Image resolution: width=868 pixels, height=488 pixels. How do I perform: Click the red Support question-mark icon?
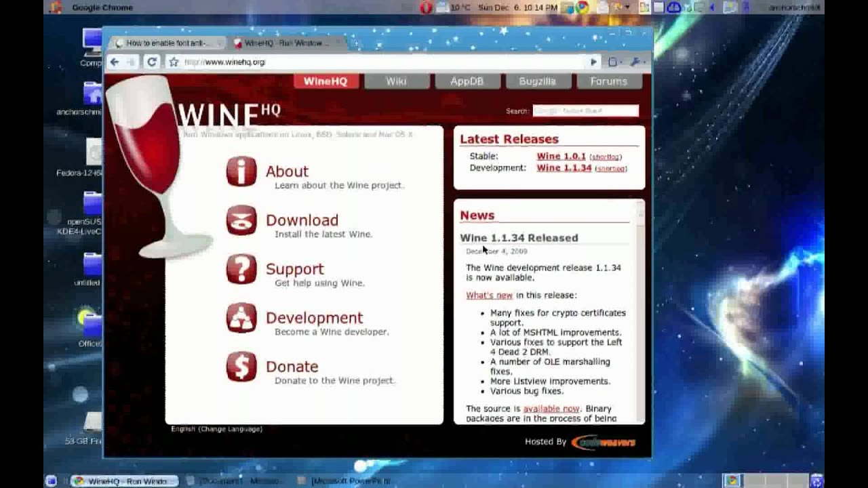pyautogui.click(x=241, y=269)
